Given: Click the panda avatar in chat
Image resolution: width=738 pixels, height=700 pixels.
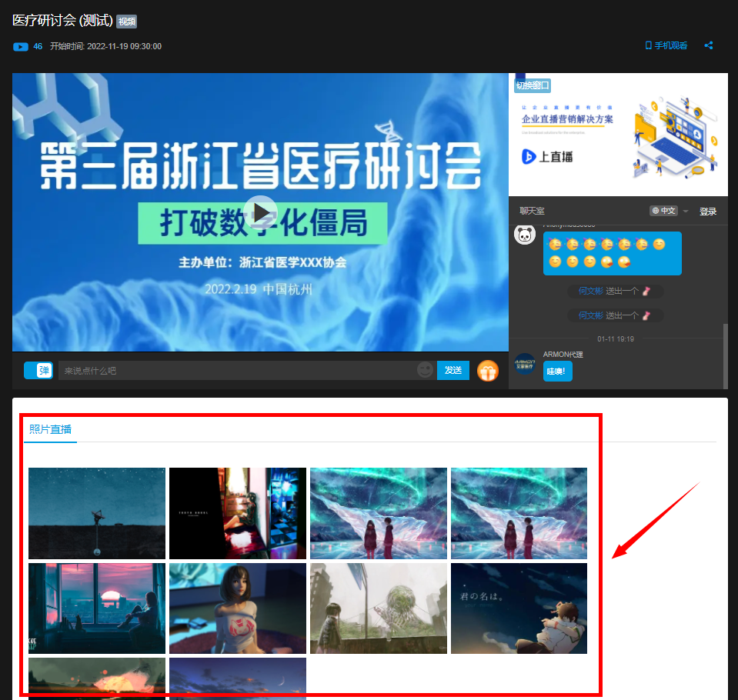Looking at the screenshot, I should point(524,235).
